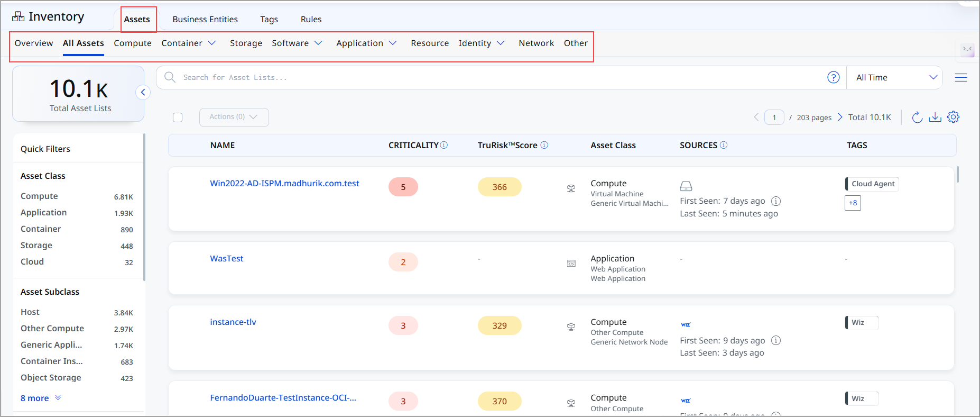This screenshot has height=417, width=980.
Task: Go to the previous page arrow
Action: click(x=756, y=117)
